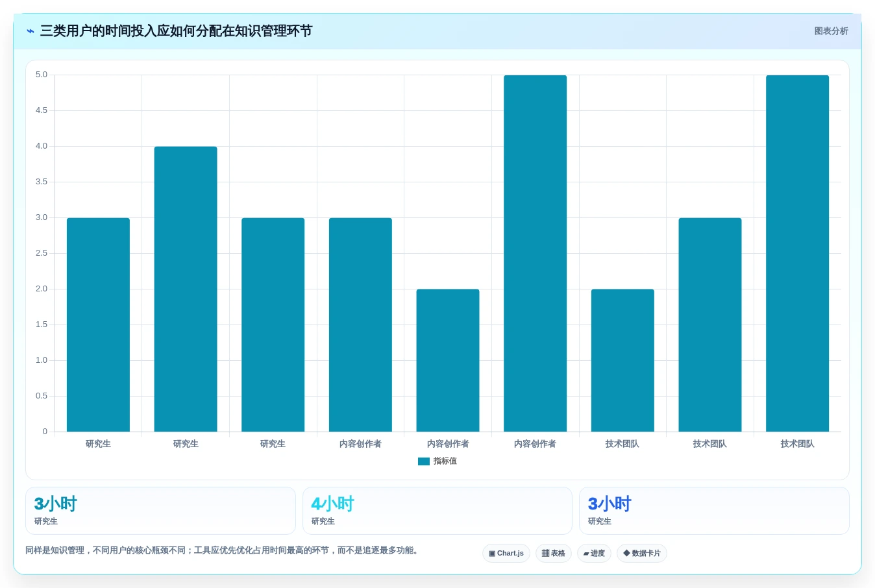Click the 技术团队 bar reaching 3.0
Image resolution: width=875 pixels, height=588 pixels.
710,325
